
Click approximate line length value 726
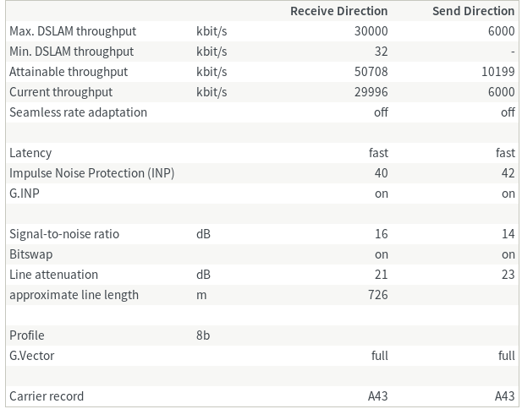378,295
